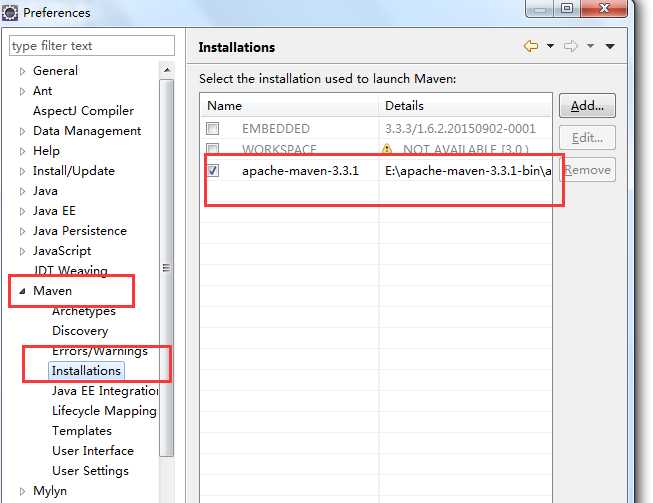Select the EMBEDDED installation name
The image size is (653, 503).
pyautogui.click(x=276, y=129)
